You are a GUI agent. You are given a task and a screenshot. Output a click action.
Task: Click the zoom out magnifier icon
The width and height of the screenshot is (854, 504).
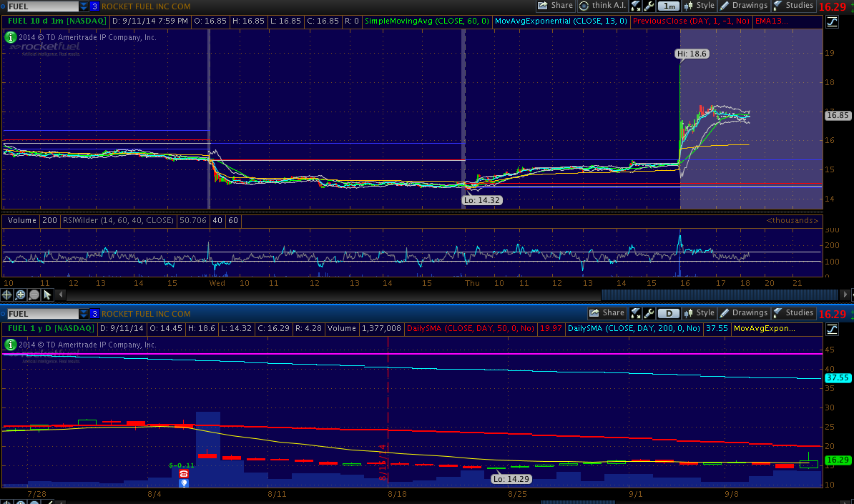tap(34, 295)
